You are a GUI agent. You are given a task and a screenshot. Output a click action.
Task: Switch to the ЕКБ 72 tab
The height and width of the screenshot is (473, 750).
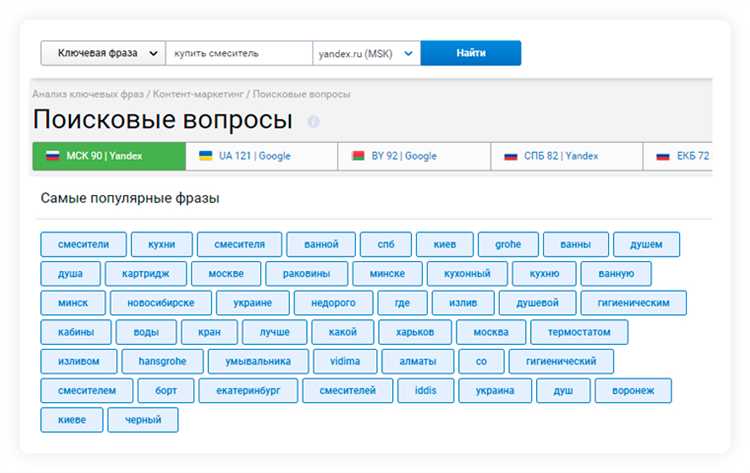(x=678, y=156)
